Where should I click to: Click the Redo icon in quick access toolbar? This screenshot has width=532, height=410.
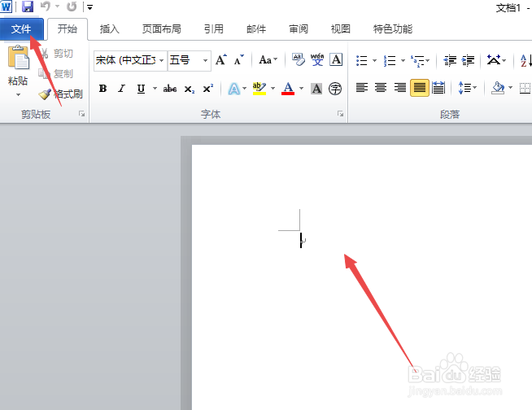[72, 7]
